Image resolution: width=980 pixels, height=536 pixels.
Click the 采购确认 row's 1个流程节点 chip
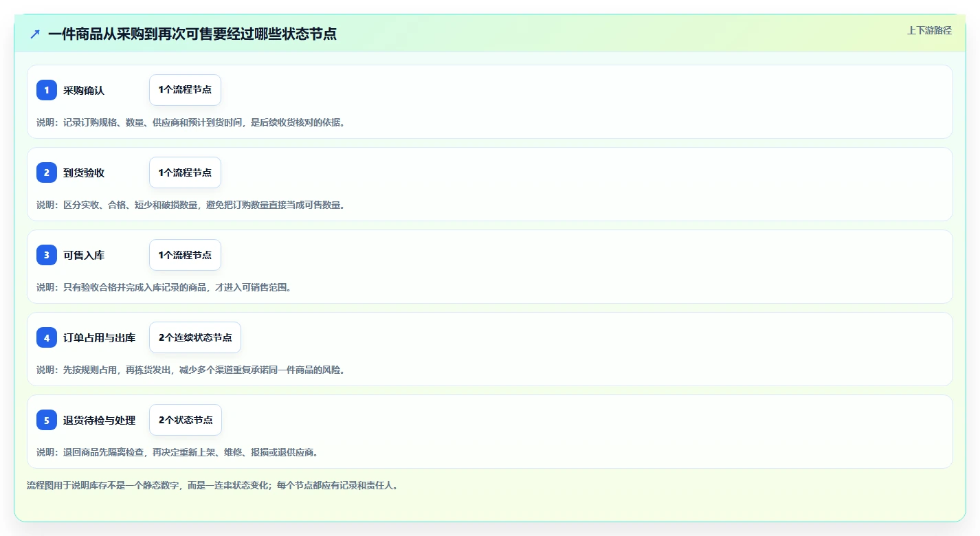coord(185,90)
